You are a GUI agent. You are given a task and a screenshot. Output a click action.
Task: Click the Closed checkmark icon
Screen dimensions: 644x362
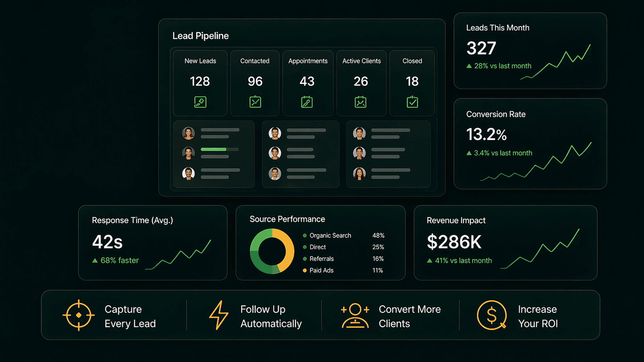pos(412,102)
